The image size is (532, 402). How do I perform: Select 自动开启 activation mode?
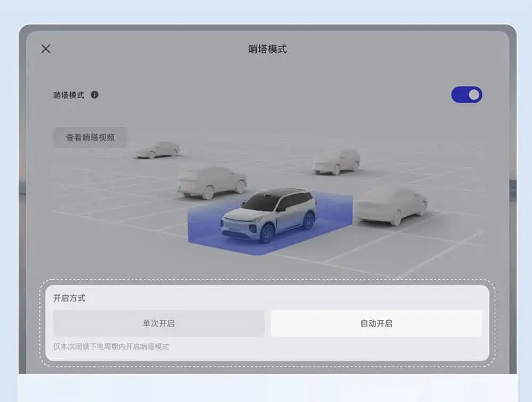tap(376, 323)
